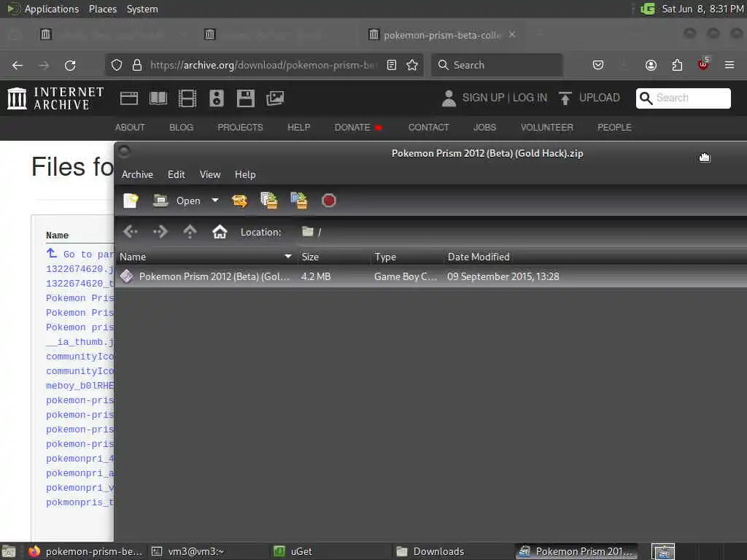This screenshot has width=747, height=560.
Task: Click the Go to parent directory link
Action: coord(80,254)
